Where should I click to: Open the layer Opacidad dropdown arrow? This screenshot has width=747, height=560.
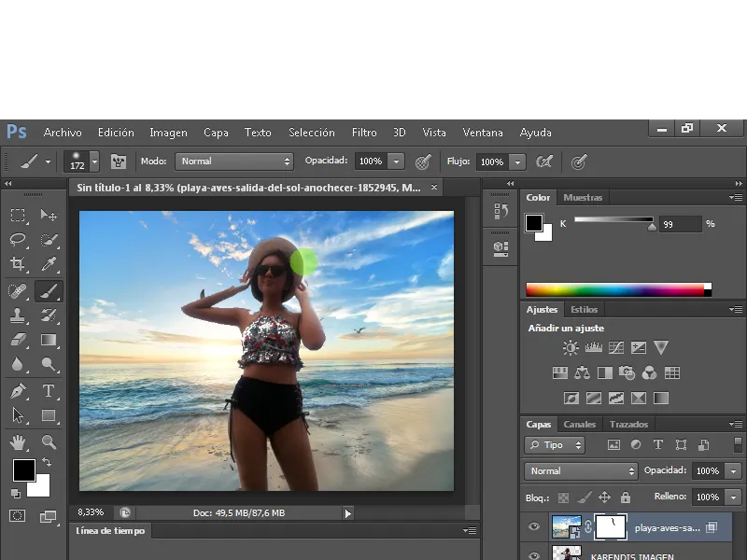point(733,471)
